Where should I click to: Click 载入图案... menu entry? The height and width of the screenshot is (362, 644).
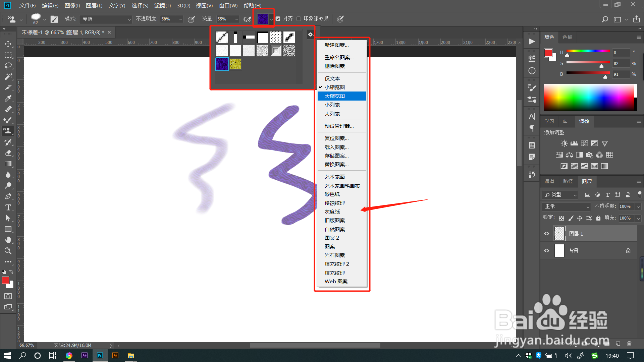tap(336, 147)
